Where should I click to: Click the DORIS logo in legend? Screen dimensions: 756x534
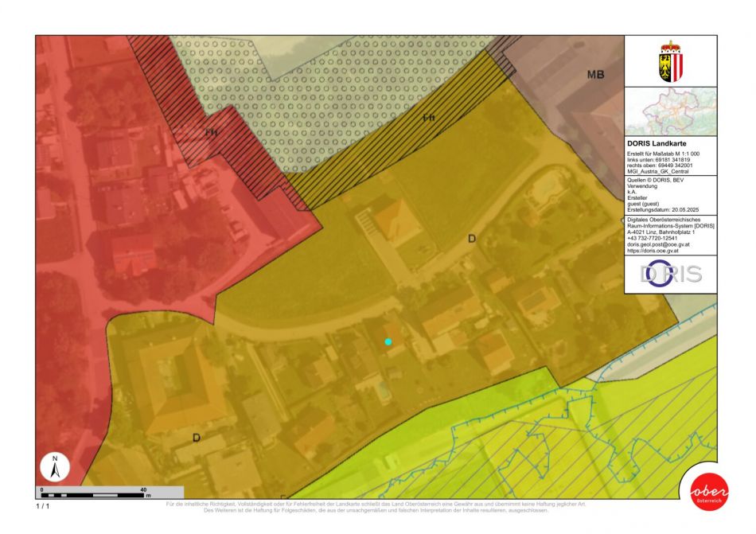pos(671,274)
